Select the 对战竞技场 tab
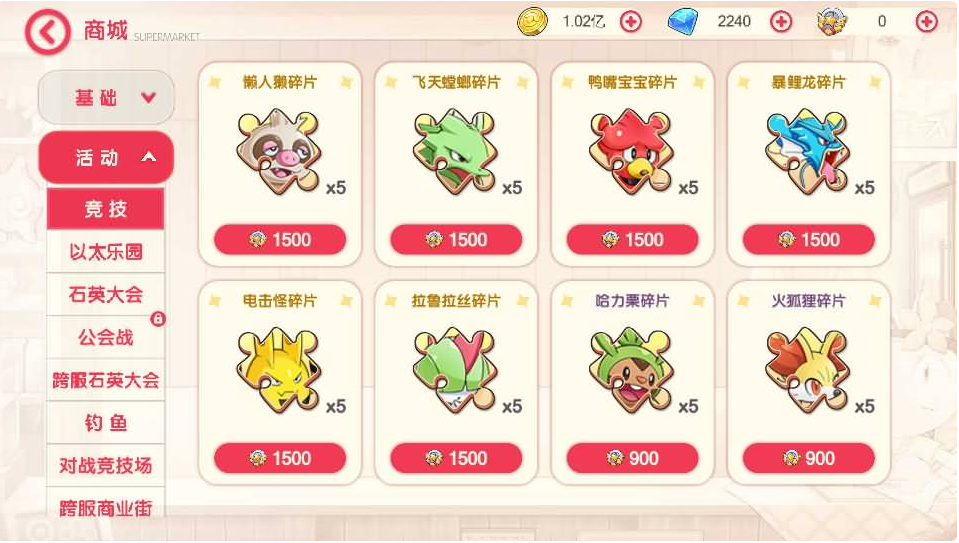The image size is (959, 543). coord(106,466)
